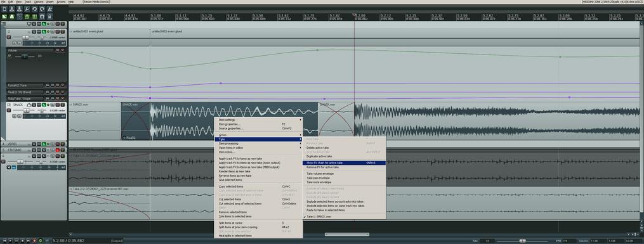Screen dimensions: 644x244
Task: Open the Options menu in menu bar
Action: tap(39, 2)
